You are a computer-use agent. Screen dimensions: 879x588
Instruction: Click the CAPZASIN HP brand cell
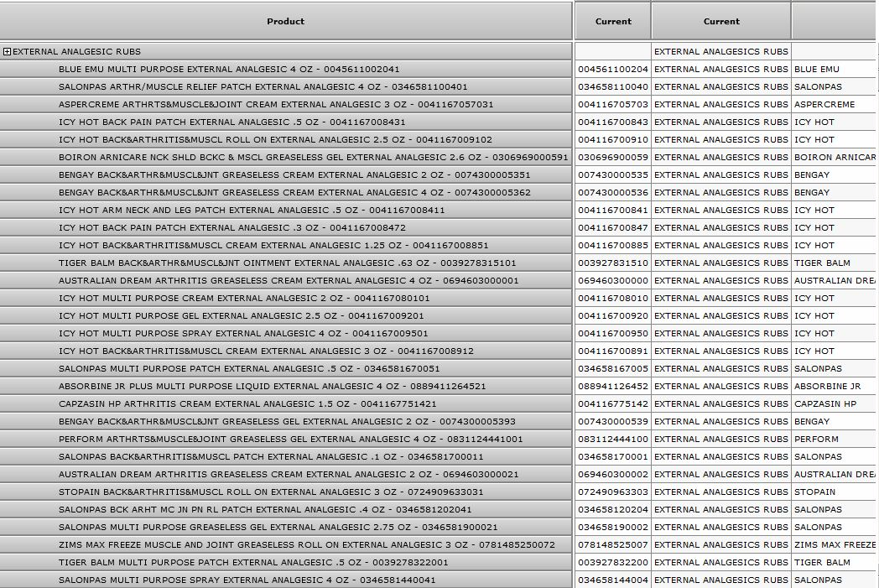pyautogui.click(x=825, y=404)
